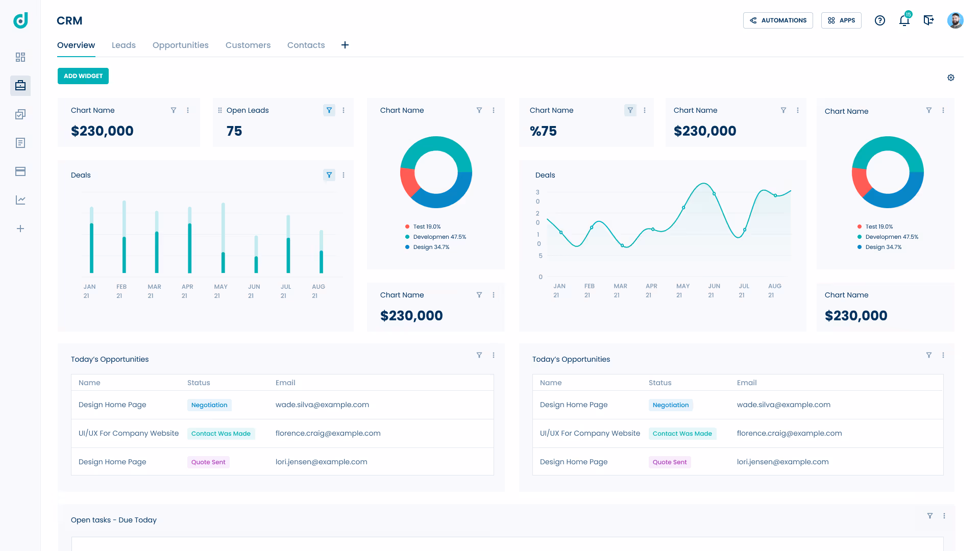Click the AUTOMATIONS button
This screenshot has width=980, height=551.
coord(778,20)
